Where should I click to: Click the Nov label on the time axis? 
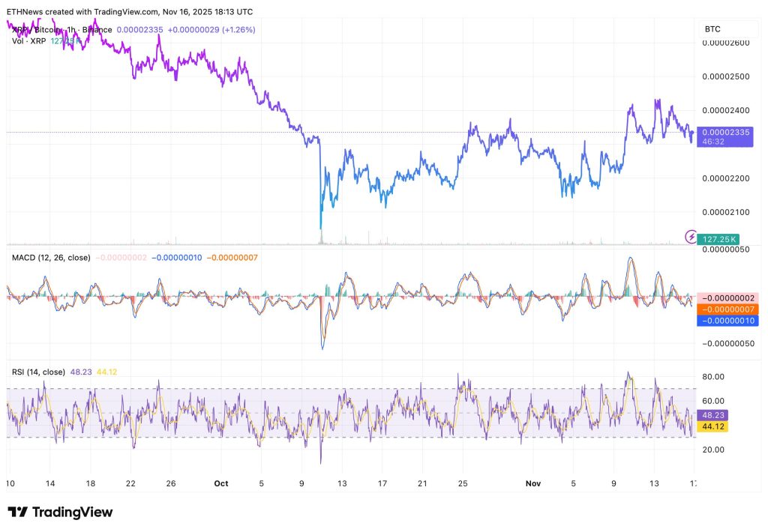(533, 484)
